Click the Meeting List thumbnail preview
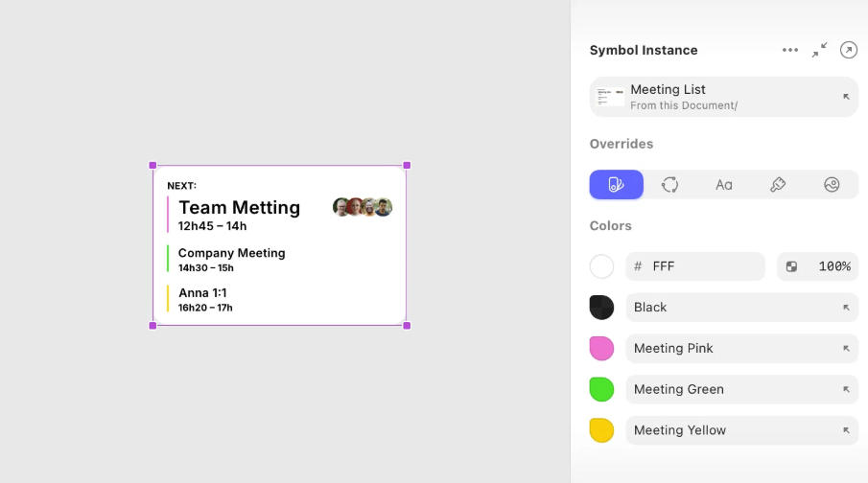 click(610, 97)
